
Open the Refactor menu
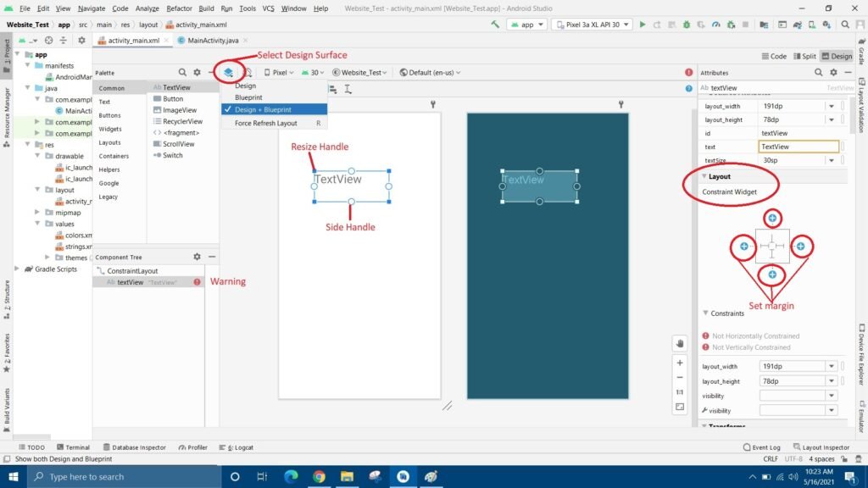(x=179, y=8)
